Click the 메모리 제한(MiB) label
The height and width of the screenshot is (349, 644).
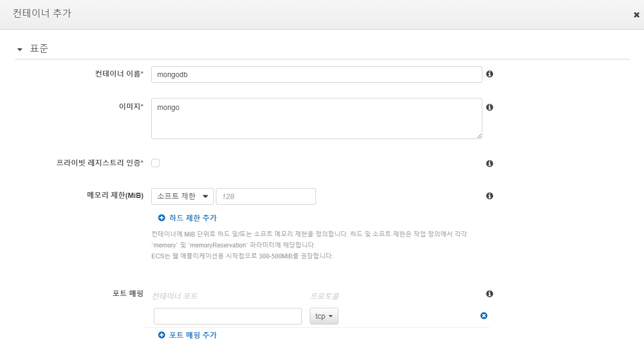[x=115, y=195]
